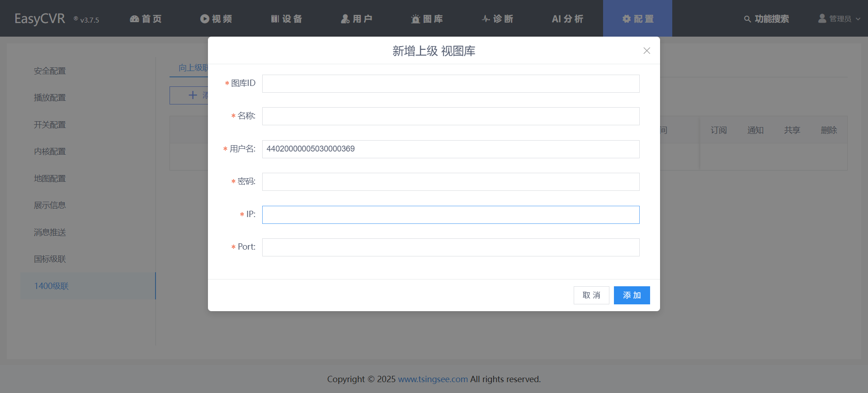Click into the 名称 text field
868x393 pixels.
[x=450, y=116]
